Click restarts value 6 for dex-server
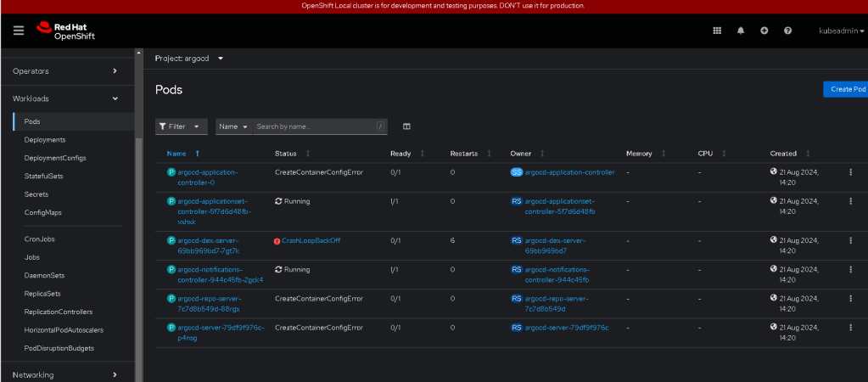This screenshot has width=868, height=382. pyautogui.click(x=452, y=240)
